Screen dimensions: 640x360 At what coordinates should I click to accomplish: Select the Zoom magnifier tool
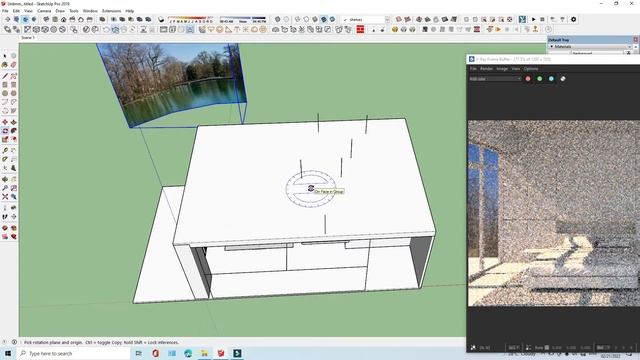tap(5, 188)
